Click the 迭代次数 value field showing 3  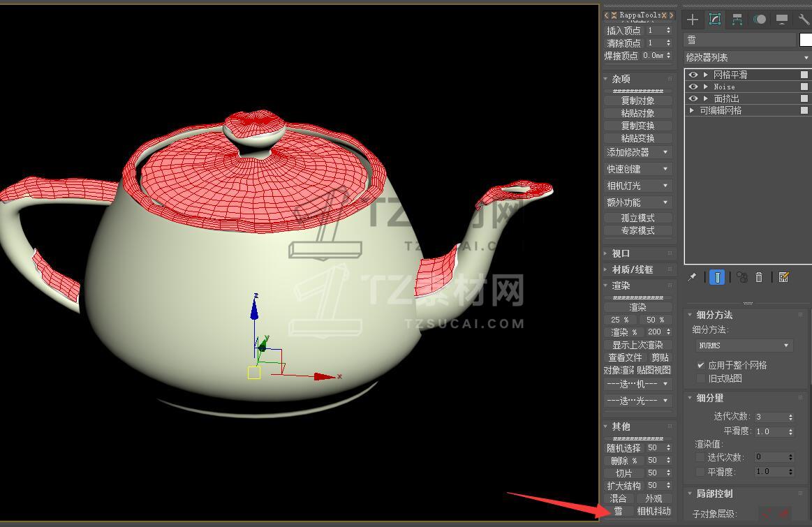click(x=770, y=417)
